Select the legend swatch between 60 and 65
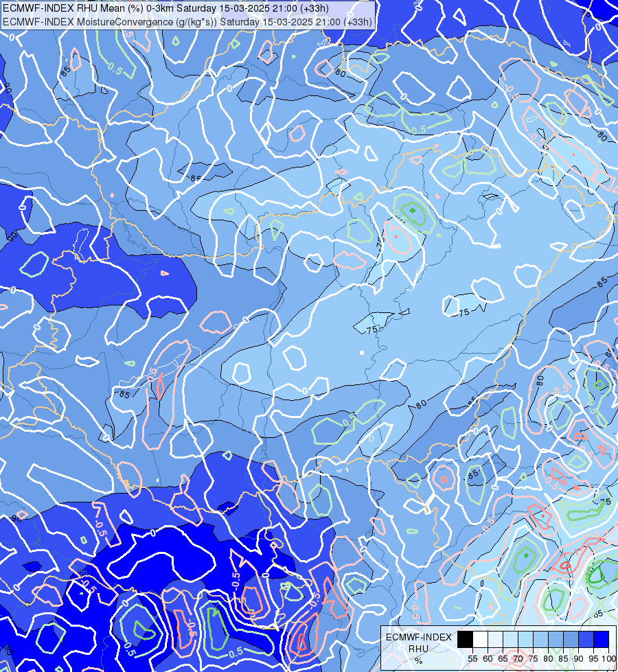 click(x=495, y=640)
